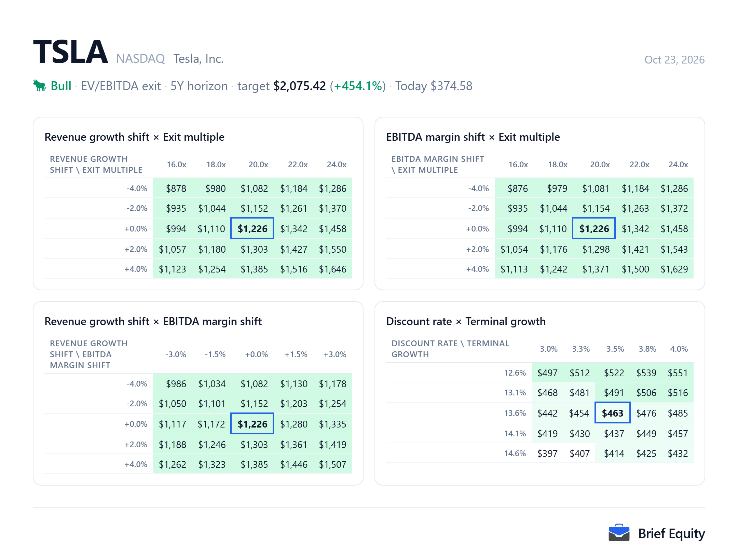Screen dimensions: 738x560
Task: Click the $1,117 cell
Action: click(x=173, y=424)
